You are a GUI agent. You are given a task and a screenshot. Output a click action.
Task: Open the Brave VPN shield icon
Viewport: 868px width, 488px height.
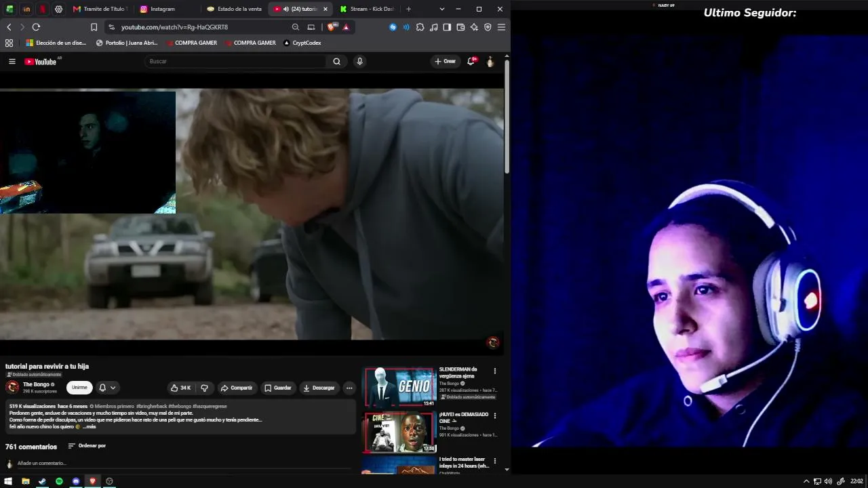(488, 27)
